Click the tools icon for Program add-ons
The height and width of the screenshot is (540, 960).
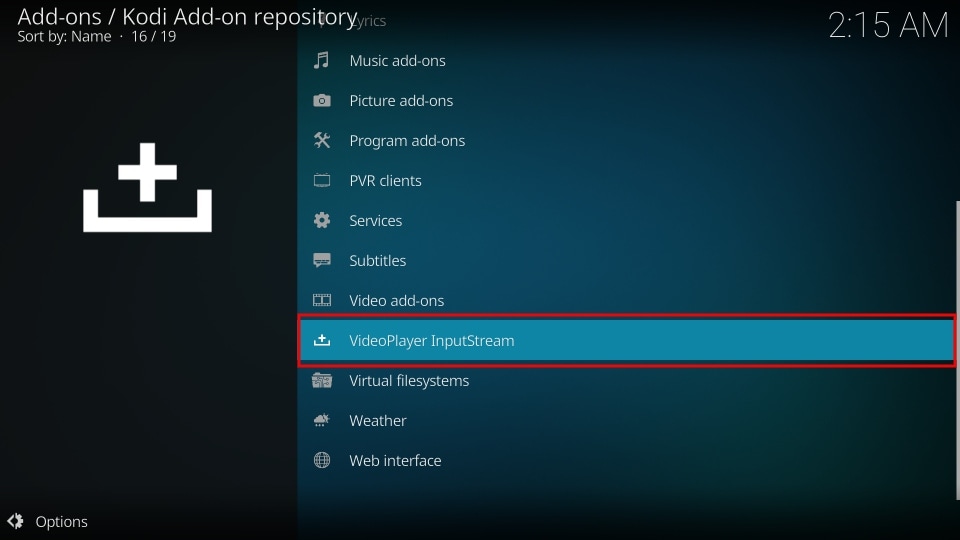[x=321, y=140]
